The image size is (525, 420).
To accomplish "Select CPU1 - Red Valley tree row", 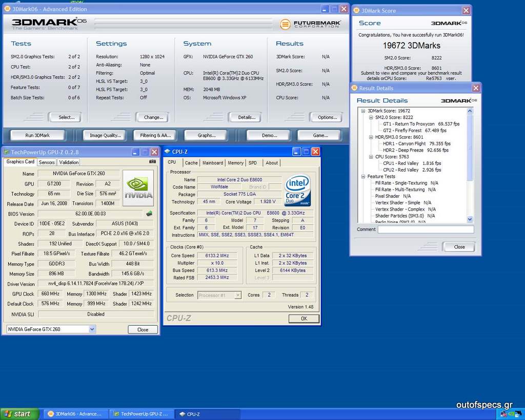I will (412, 163).
